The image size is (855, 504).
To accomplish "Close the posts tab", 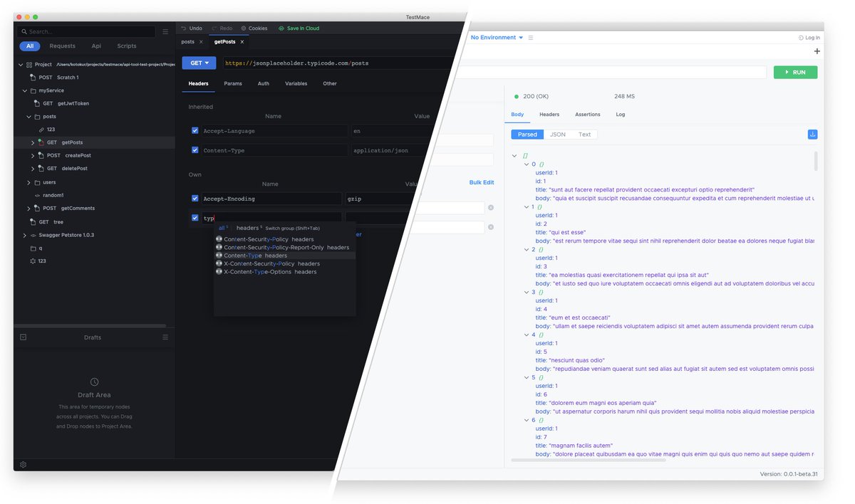I will pos(201,42).
